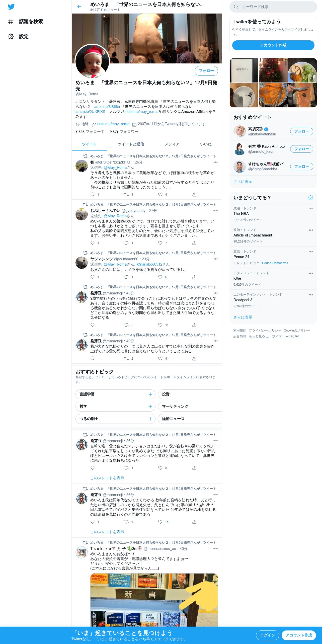
Task: Click ログイン in bottom banner
Action: click(x=267, y=635)
